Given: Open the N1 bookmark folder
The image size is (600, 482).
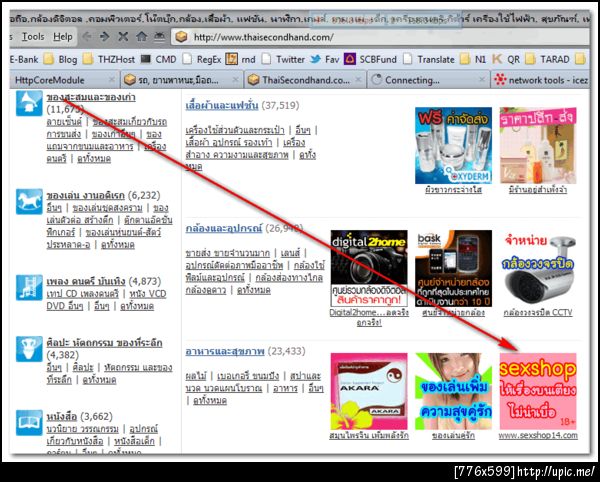Looking at the screenshot, I should tap(473, 59).
